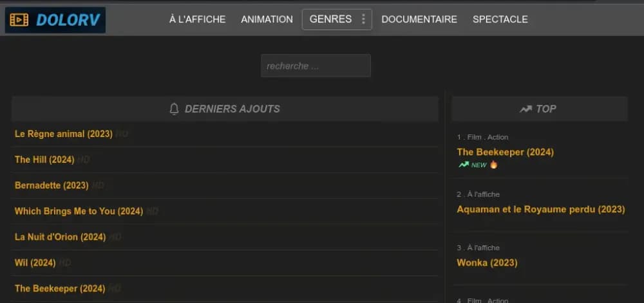Go to the DOCUMENTAIRE section
Viewport: 644px width, 303px height.
(x=419, y=19)
